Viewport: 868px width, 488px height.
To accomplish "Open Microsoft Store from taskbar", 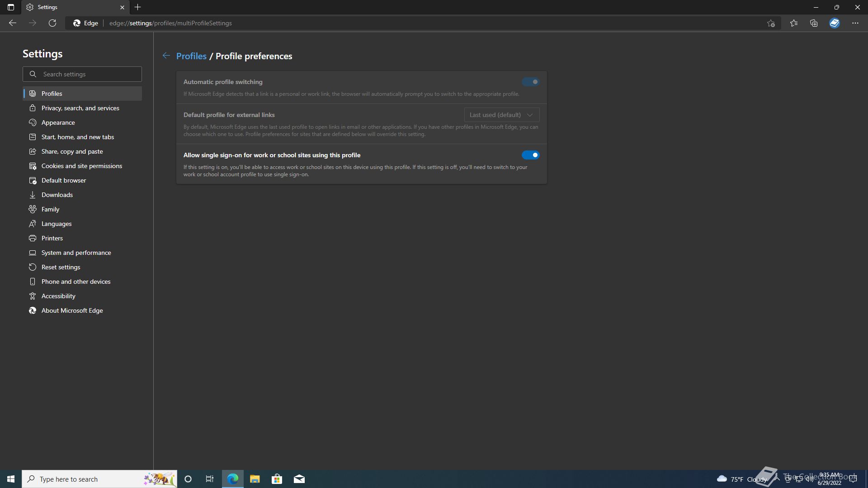I will [277, 479].
